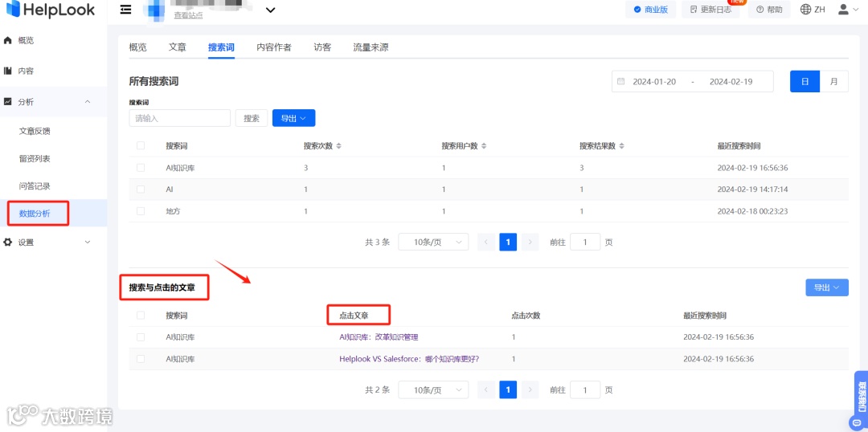Viewport: 868px width, 432px height.
Task: Click the start date 2024-01-20
Action: 654,81
